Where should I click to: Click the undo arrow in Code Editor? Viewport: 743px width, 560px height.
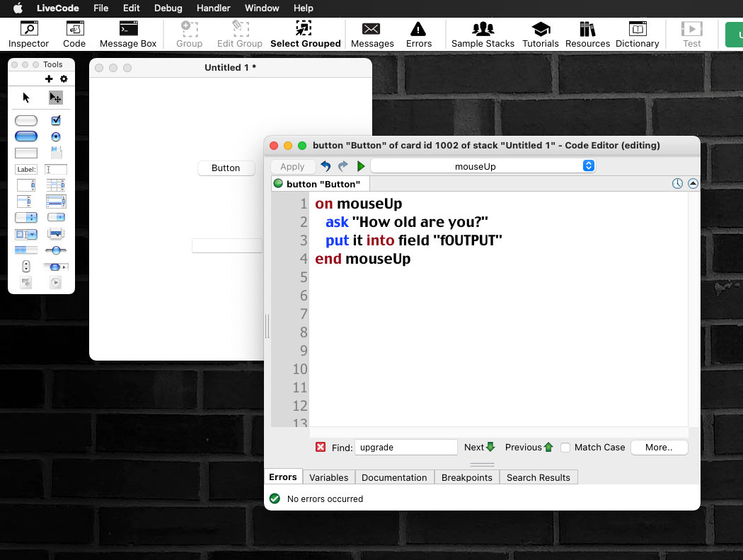[x=326, y=166]
